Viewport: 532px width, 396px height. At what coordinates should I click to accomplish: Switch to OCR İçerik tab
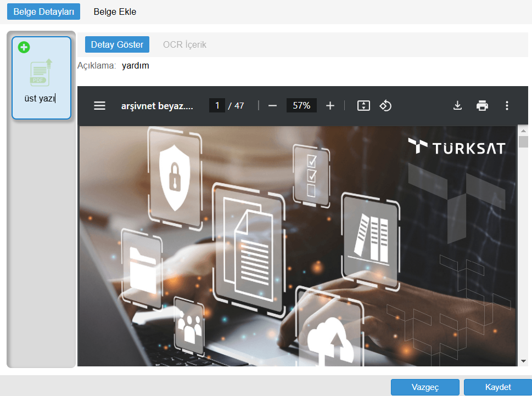(184, 44)
